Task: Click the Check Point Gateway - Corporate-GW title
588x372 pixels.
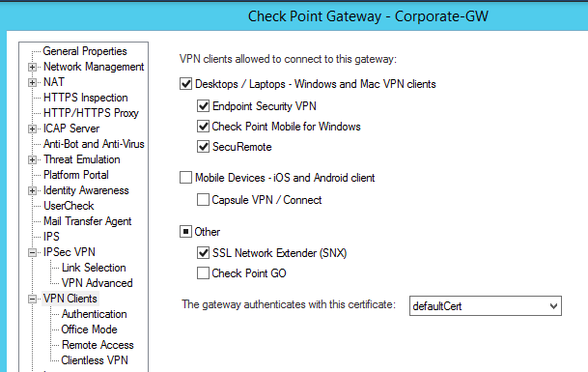Action: coord(368,16)
